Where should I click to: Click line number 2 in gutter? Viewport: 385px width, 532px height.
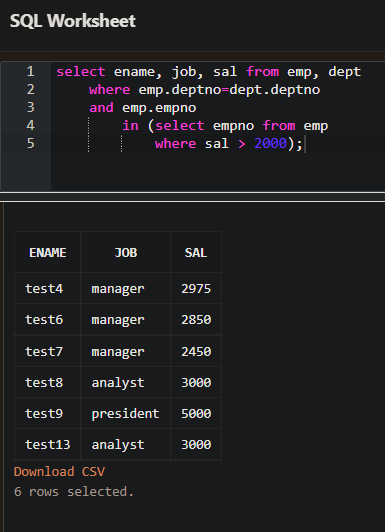click(x=31, y=90)
